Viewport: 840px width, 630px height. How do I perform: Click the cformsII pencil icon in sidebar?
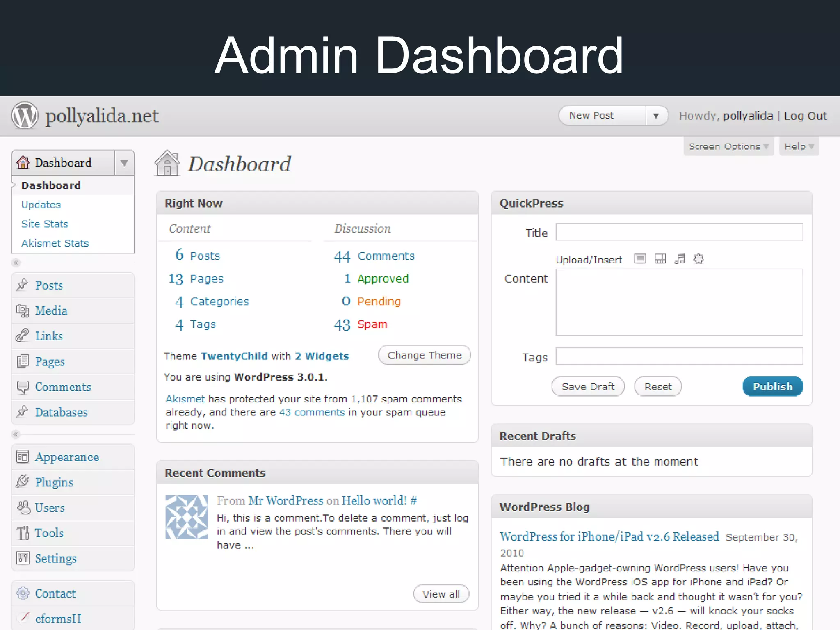[x=24, y=617]
